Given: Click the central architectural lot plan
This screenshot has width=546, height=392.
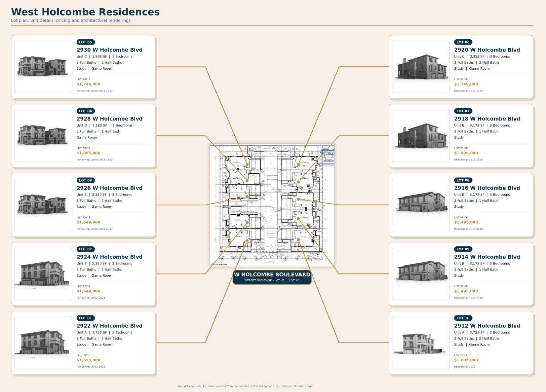Looking at the screenshot, I should point(272,205).
